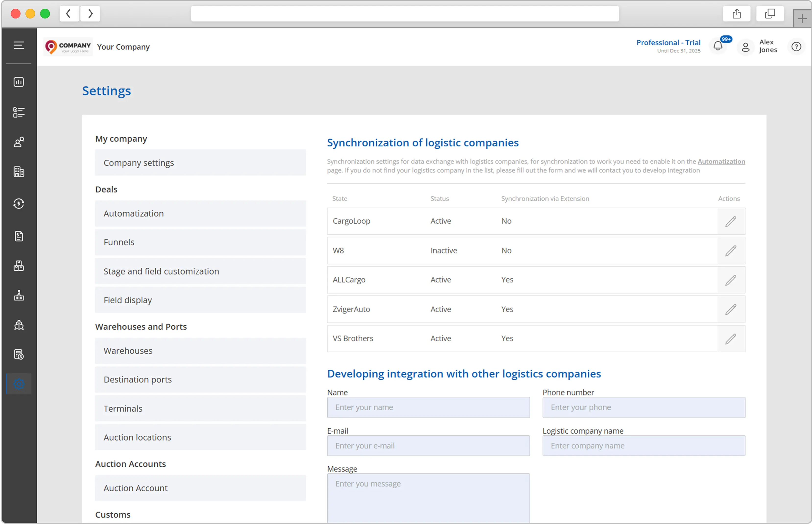Click the CargoLoop name cell
The image size is (812, 524).
point(351,221)
